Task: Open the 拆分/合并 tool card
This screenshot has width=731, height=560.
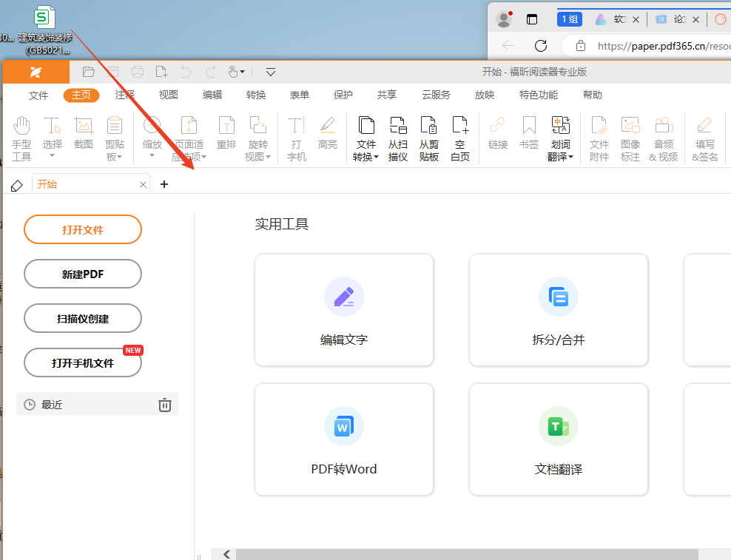Action: (x=559, y=310)
